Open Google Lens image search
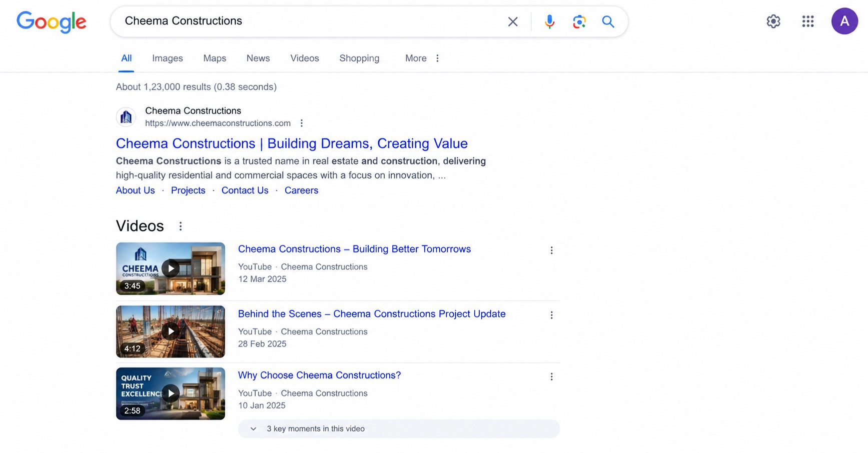Viewport: 868px width, 453px height. click(x=579, y=21)
